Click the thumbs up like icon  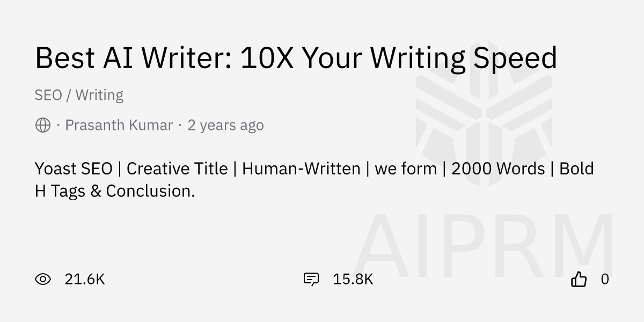579,279
